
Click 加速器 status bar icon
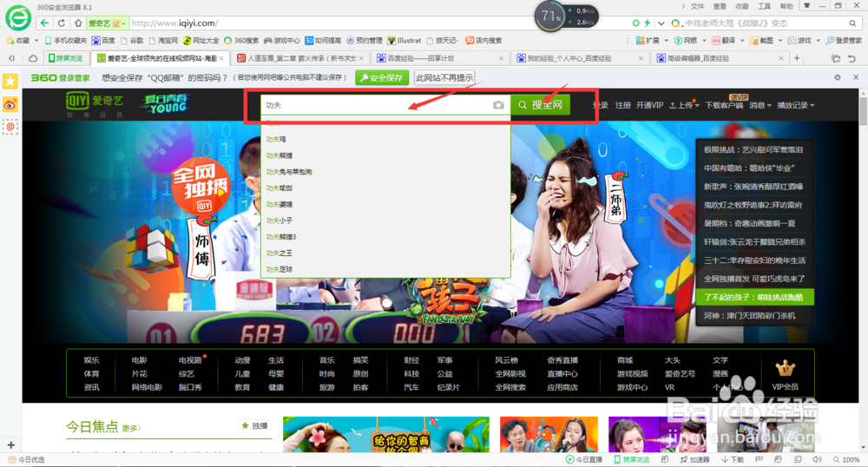(x=694, y=460)
